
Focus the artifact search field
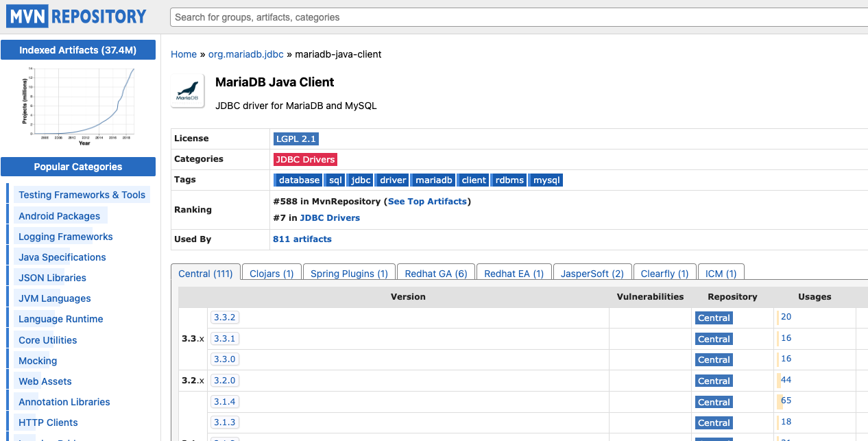[519, 17]
